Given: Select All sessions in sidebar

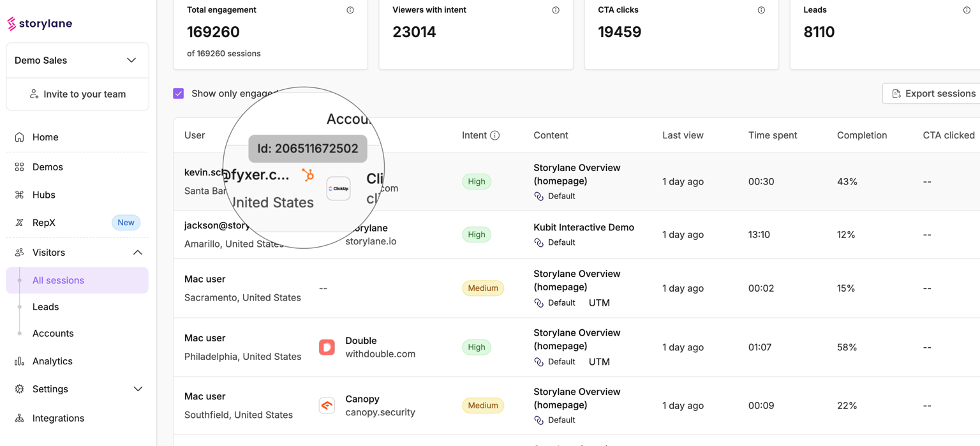Looking at the screenshot, I should pyautogui.click(x=77, y=280).
